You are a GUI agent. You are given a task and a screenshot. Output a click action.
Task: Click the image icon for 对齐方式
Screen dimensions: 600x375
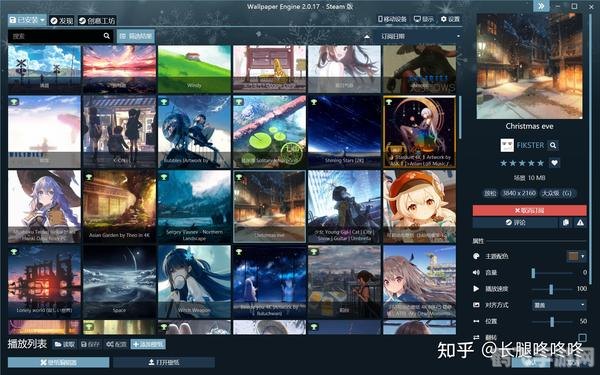tap(476, 305)
